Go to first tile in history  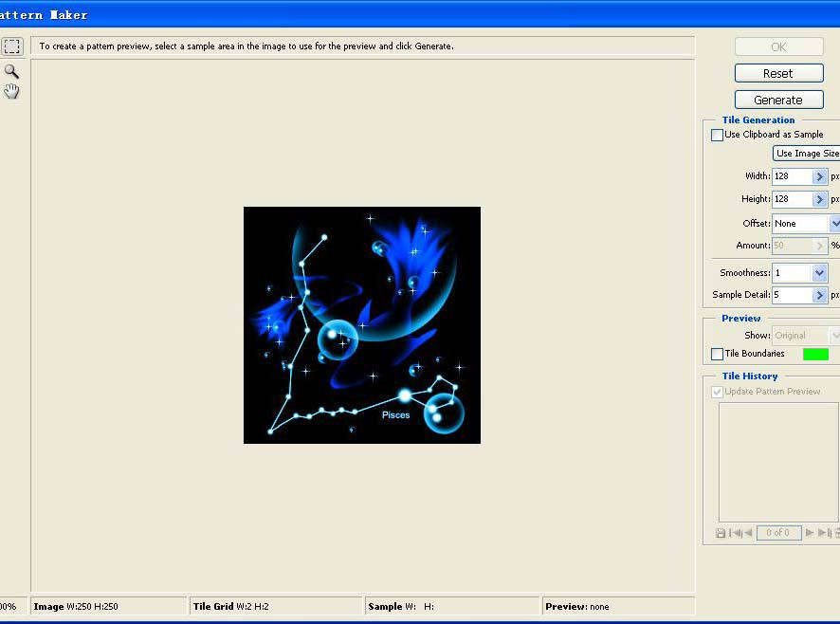coord(735,533)
